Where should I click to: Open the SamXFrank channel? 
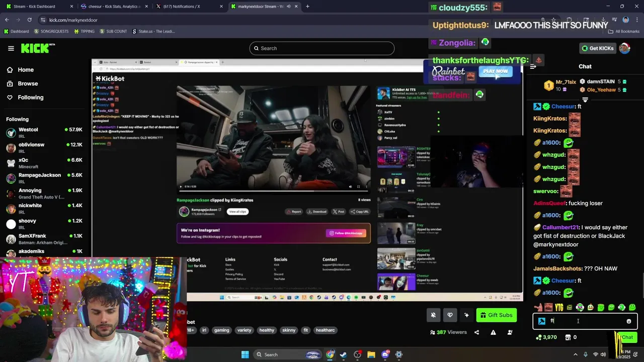tap(44, 239)
